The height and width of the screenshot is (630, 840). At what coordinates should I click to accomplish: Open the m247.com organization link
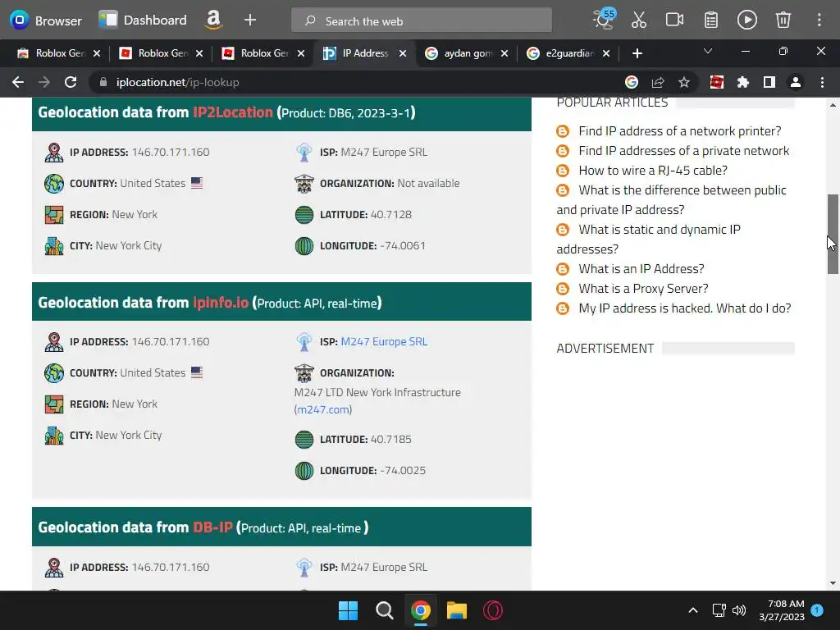[323, 410]
